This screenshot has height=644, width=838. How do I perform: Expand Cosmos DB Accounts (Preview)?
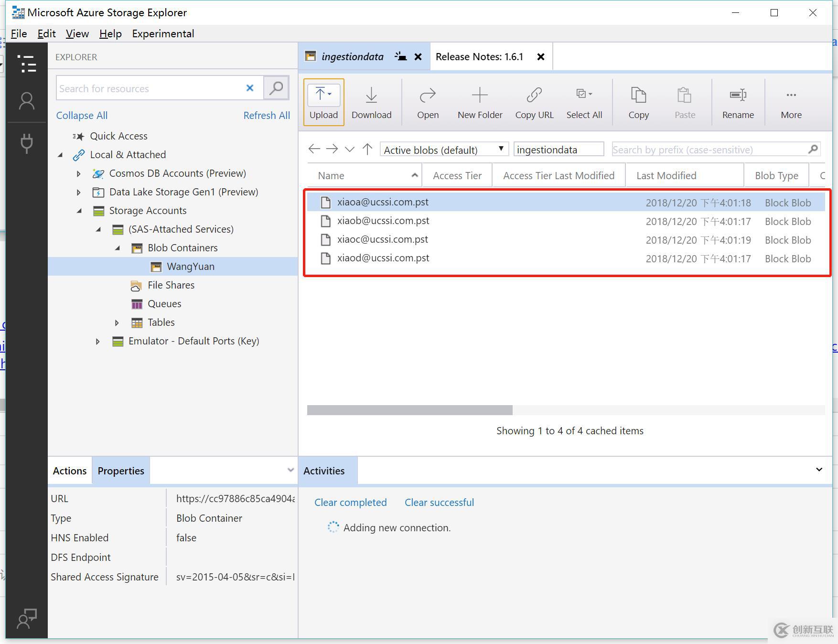point(79,173)
